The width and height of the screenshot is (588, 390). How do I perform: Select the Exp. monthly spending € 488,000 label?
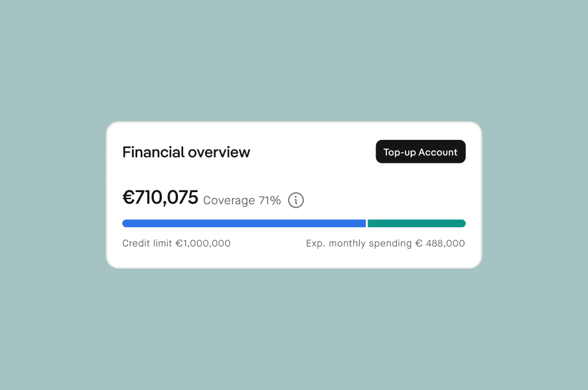[x=385, y=243]
